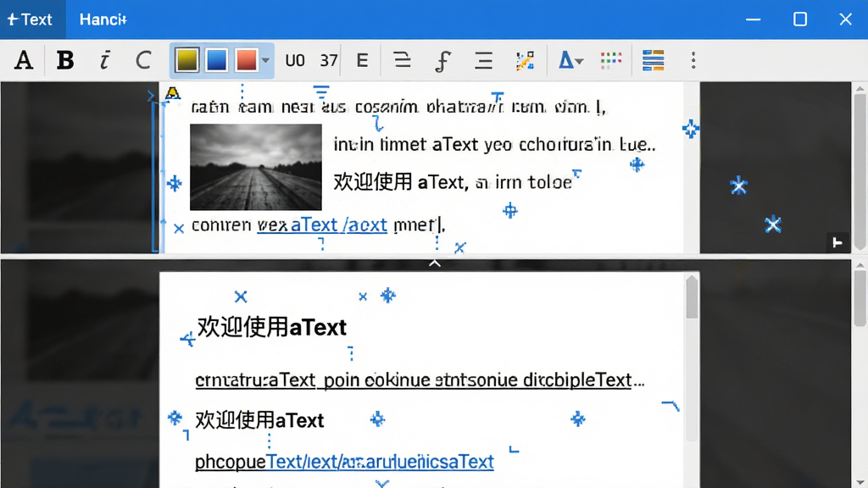Open the blue 'aText /aoxt' link in editor
Viewport: 868px width, 488px height.
click(x=339, y=225)
